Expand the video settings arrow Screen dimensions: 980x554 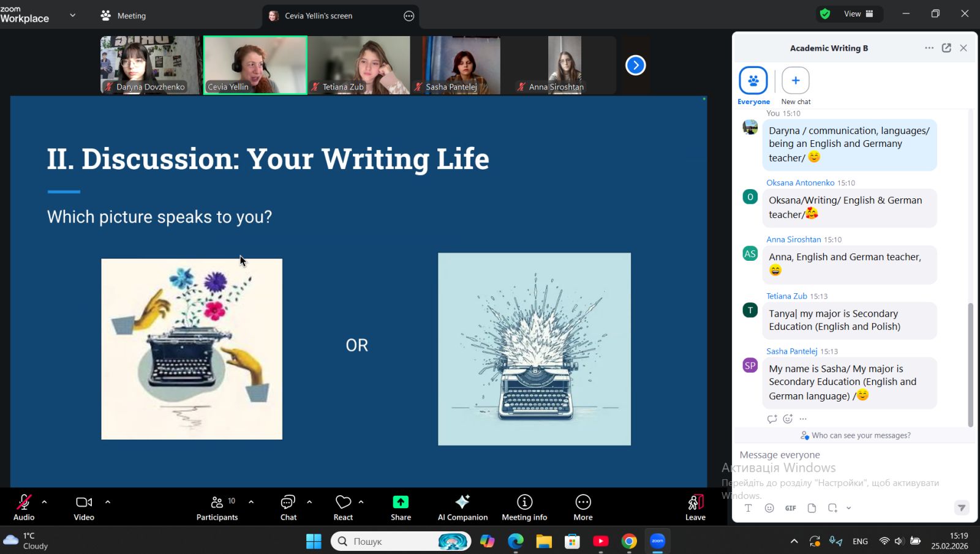(x=108, y=501)
